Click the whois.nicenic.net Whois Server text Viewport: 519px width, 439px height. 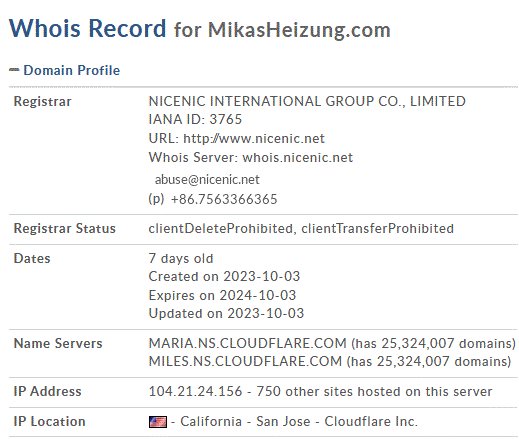297,157
